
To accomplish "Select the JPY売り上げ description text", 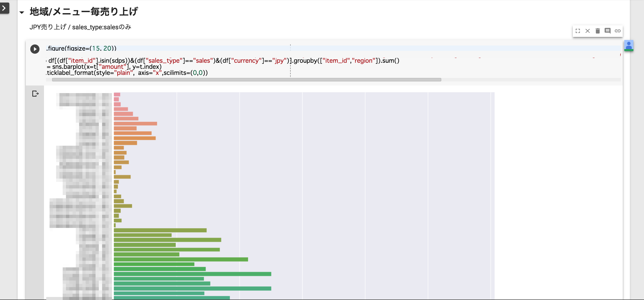I will click(81, 27).
